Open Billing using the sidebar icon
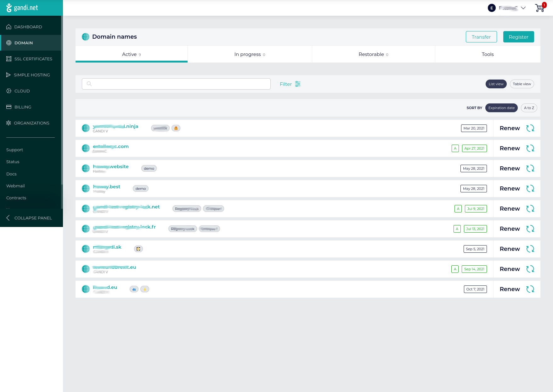This screenshot has height=392, width=553. (x=8, y=107)
